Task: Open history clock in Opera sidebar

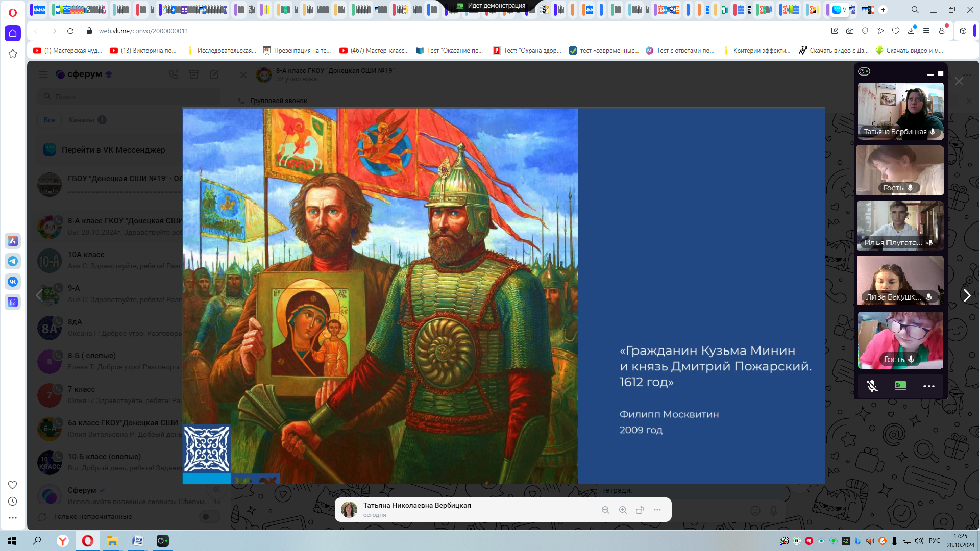Action: 13,502
